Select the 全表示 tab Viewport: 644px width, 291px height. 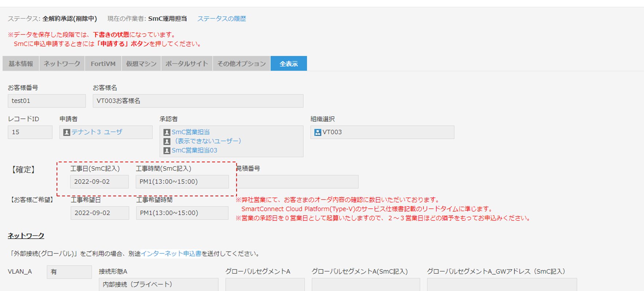(289, 64)
